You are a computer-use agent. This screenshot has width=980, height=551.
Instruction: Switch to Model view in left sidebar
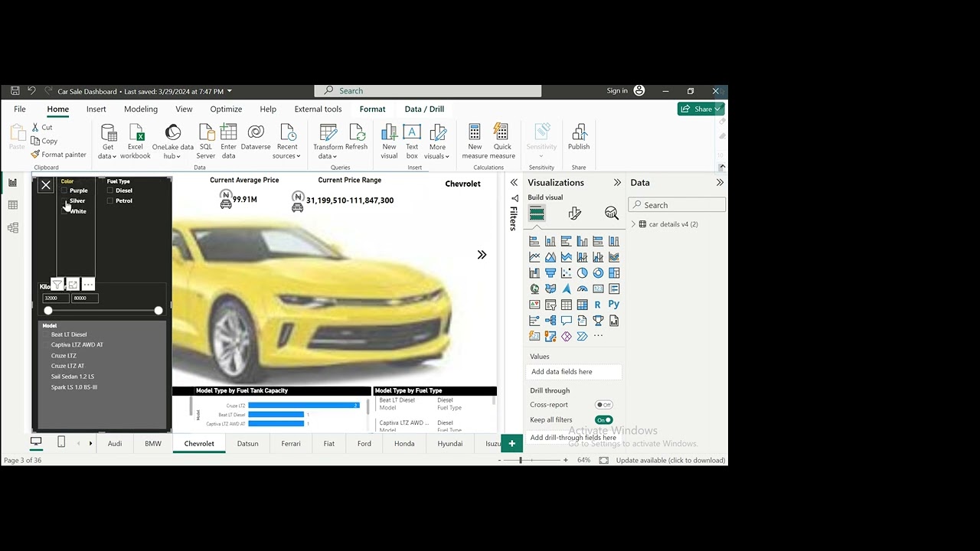tap(12, 228)
